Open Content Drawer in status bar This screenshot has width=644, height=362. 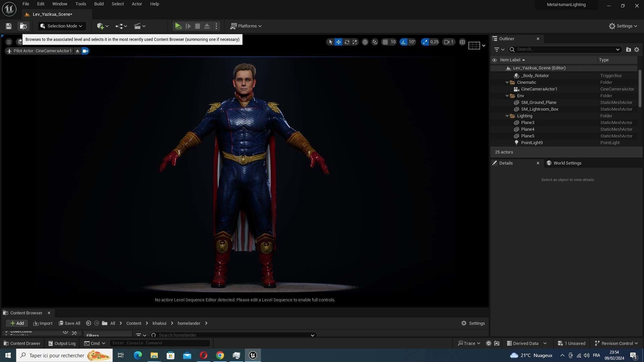[x=22, y=344]
